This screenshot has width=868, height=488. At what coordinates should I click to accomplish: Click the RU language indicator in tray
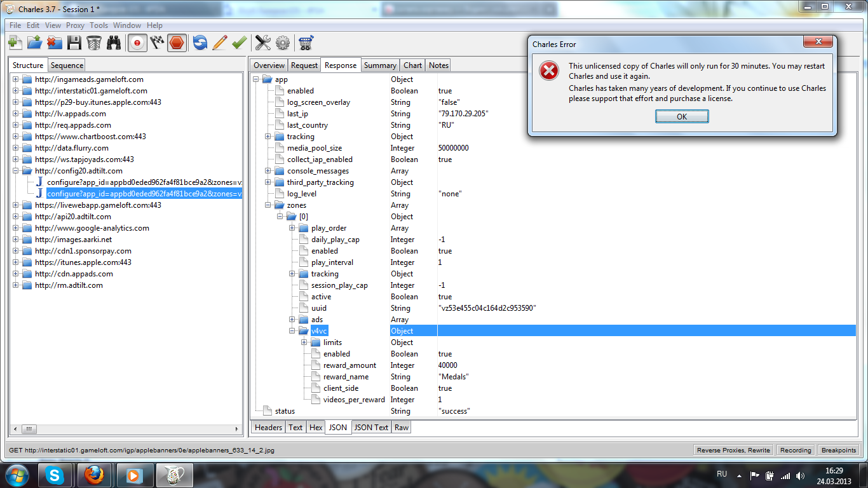pos(722,475)
